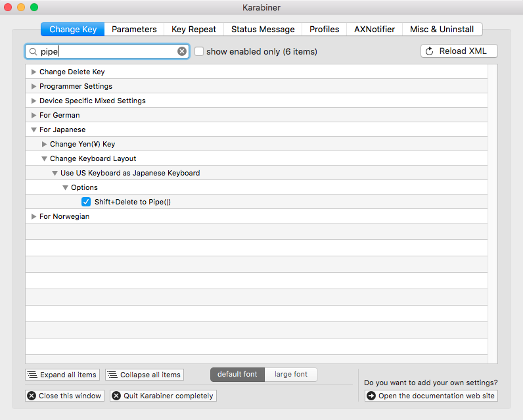Open the AXNotifier tab

(x=375, y=30)
